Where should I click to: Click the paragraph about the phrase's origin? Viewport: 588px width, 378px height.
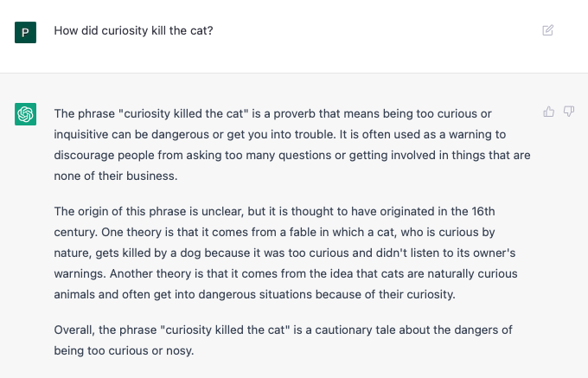tap(285, 253)
